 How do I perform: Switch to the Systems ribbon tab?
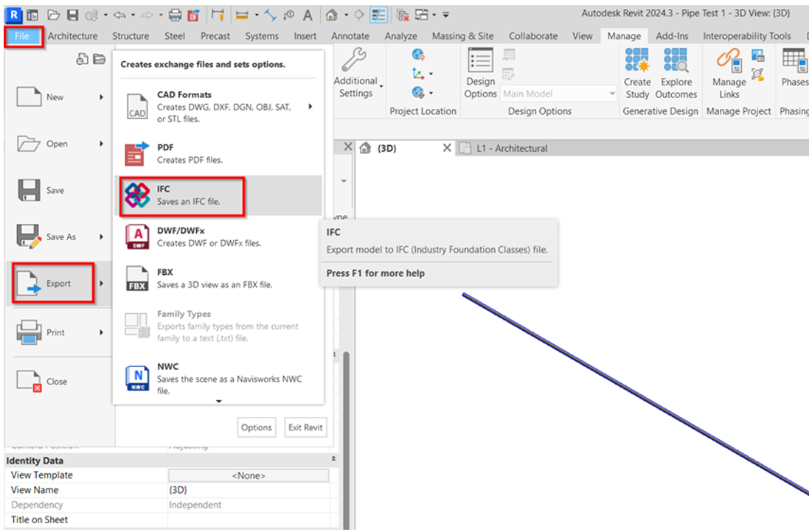pos(262,36)
